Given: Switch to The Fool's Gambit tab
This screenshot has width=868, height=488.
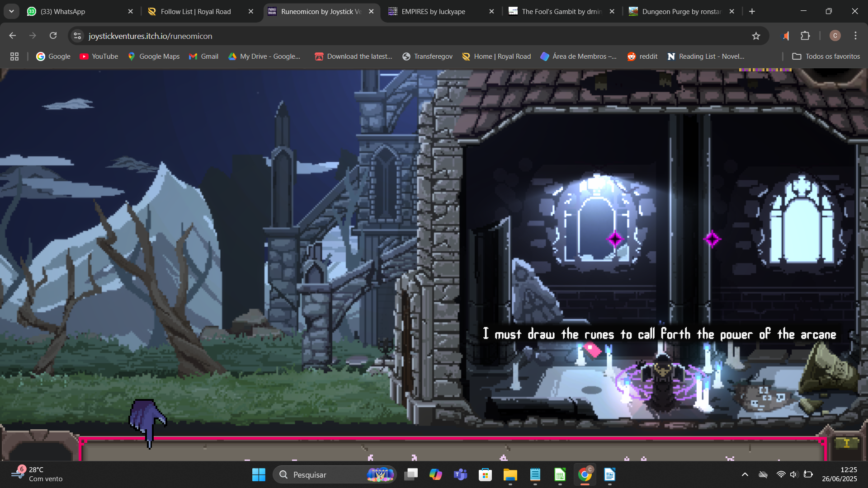Looking at the screenshot, I should pos(561,12).
